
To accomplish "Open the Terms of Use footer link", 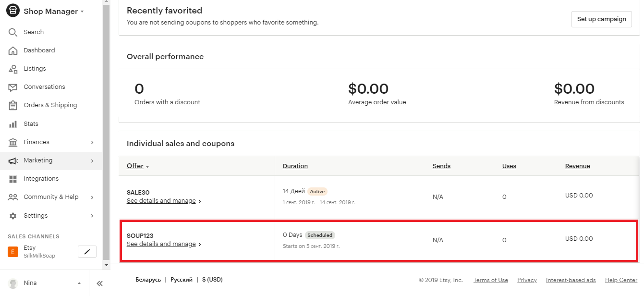I will click(x=490, y=280).
